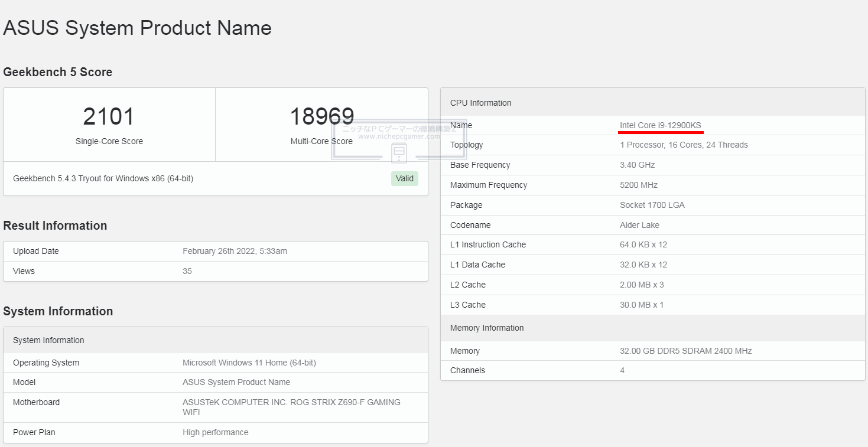Click the 2101 single-core score number
This screenshot has height=447, width=868.
109,117
